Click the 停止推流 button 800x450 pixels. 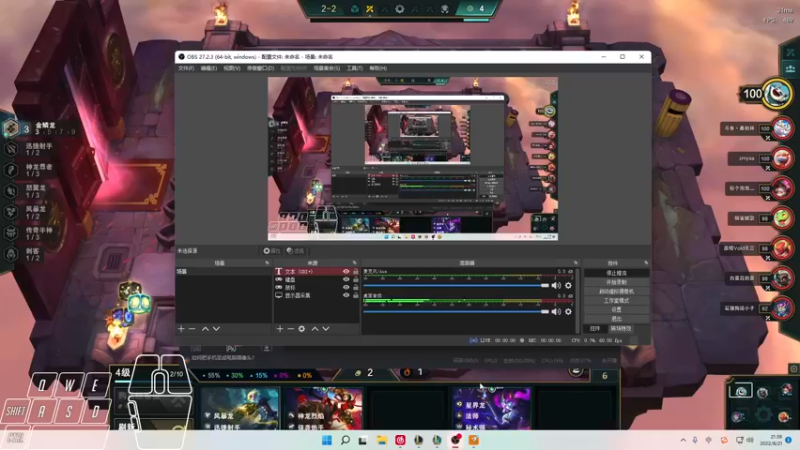[616, 273]
